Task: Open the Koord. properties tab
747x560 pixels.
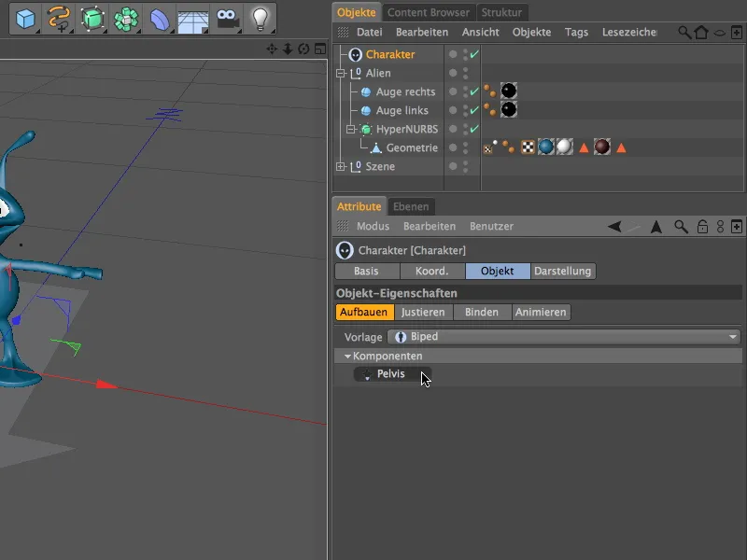Action: (x=432, y=271)
